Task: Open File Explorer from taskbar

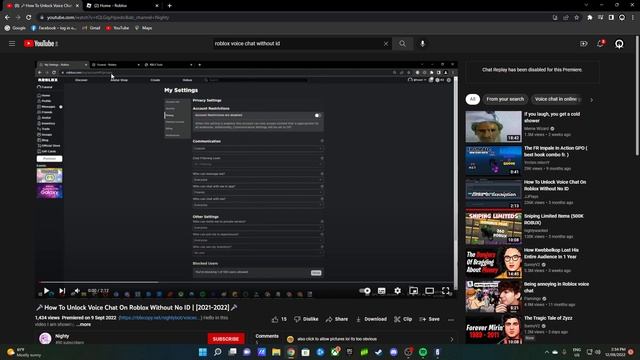Action: (276, 352)
